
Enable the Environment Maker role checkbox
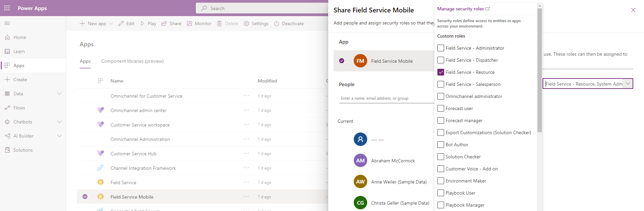tap(441, 181)
